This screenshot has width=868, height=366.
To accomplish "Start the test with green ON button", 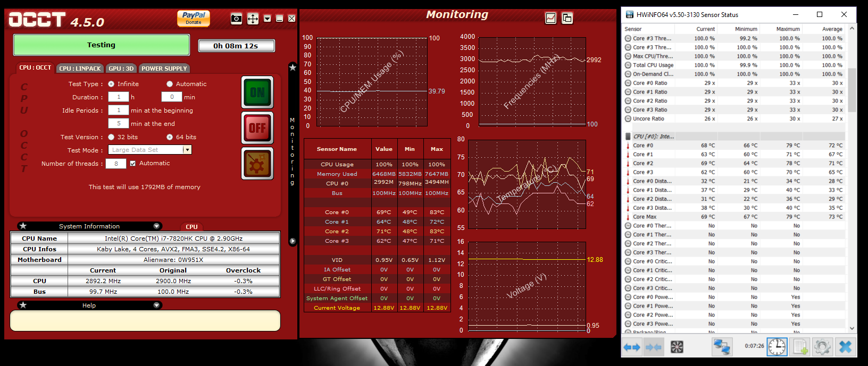I will [257, 92].
